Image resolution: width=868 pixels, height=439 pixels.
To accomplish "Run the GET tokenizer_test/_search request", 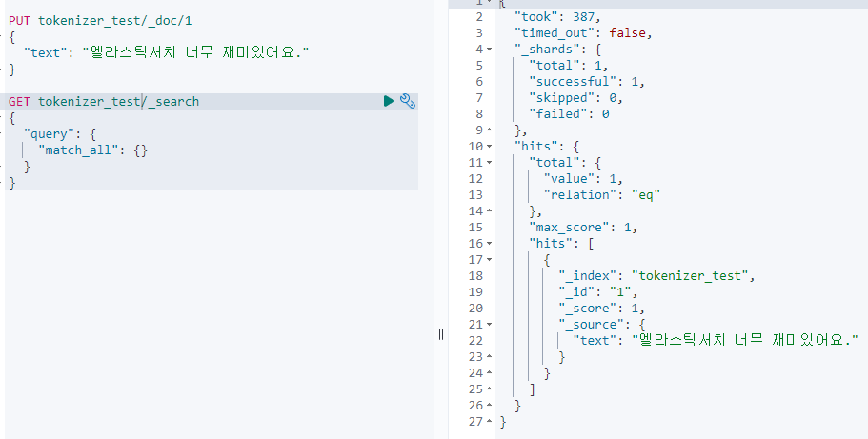I will tap(389, 101).
